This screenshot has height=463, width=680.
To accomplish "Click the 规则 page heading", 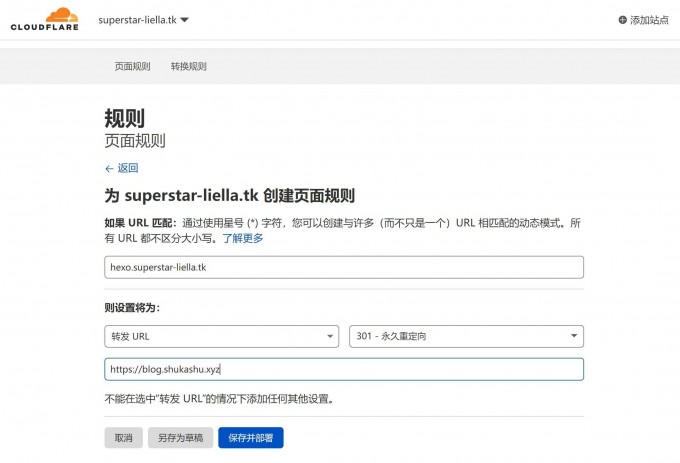I will [x=124, y=118].
